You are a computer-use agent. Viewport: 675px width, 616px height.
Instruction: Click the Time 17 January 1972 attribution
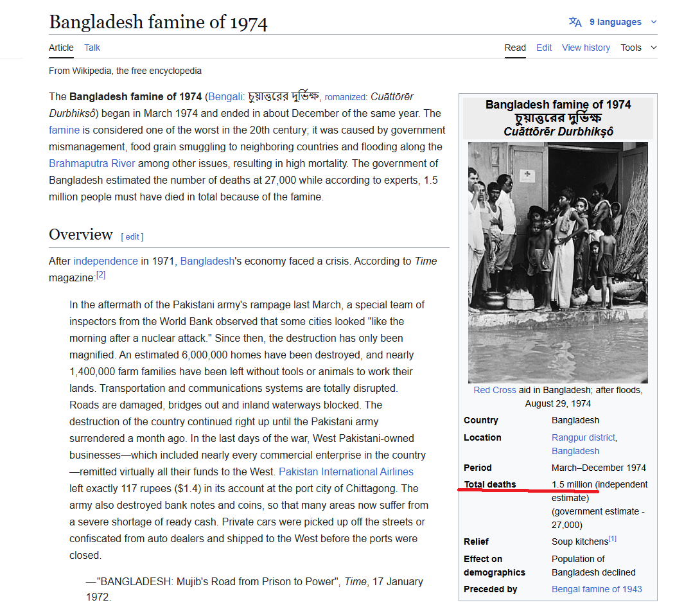[254, 589]
